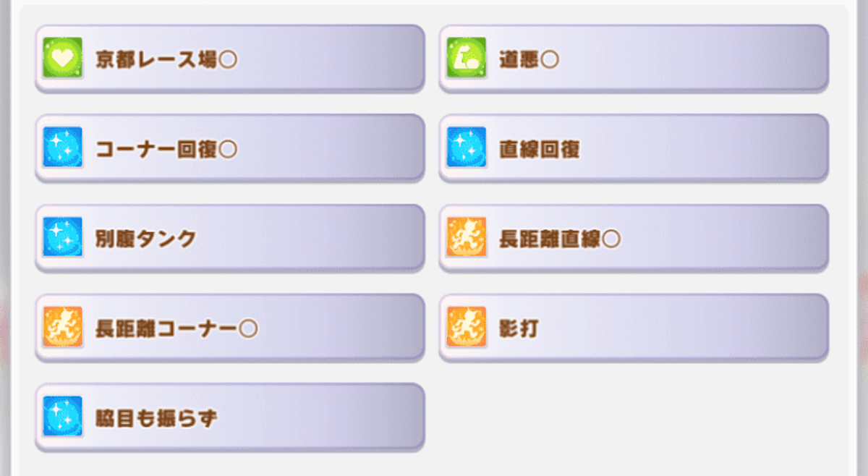
Task: Click the blue recovery icon beside 直線回復
Action: [467, 148]
